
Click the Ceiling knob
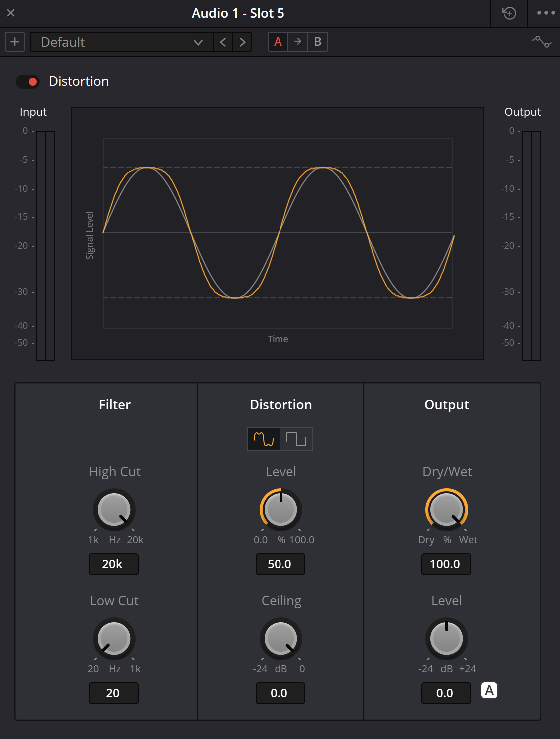281,639
